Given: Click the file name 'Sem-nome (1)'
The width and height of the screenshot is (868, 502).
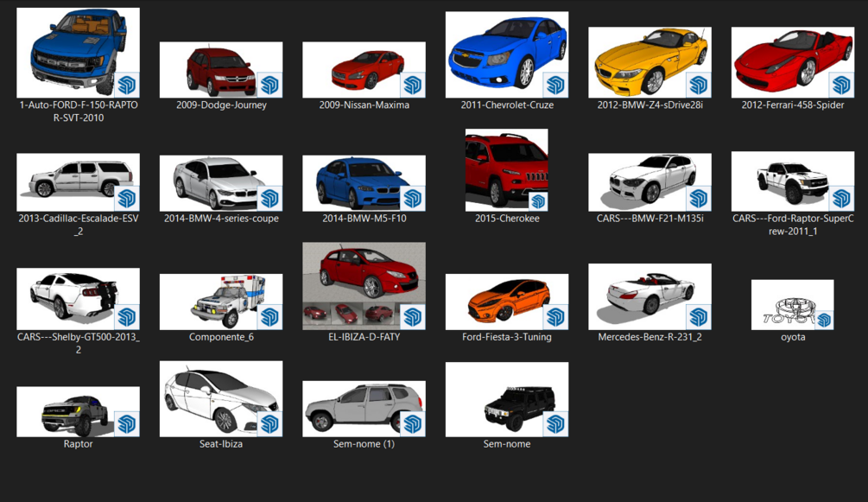Looking at the screenshot, I should 364,444.
